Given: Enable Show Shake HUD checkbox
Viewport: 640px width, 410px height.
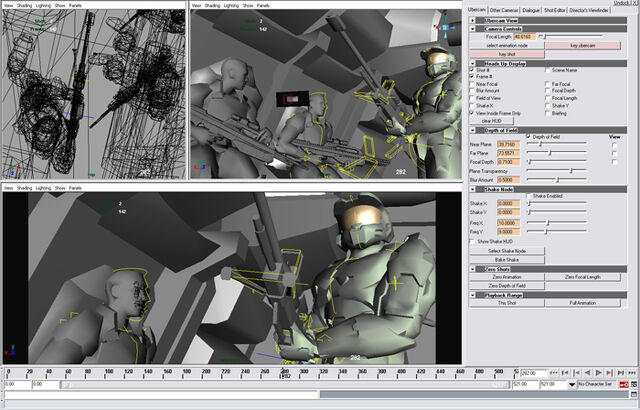Looking at the screenshot, I should click(472, 242).
